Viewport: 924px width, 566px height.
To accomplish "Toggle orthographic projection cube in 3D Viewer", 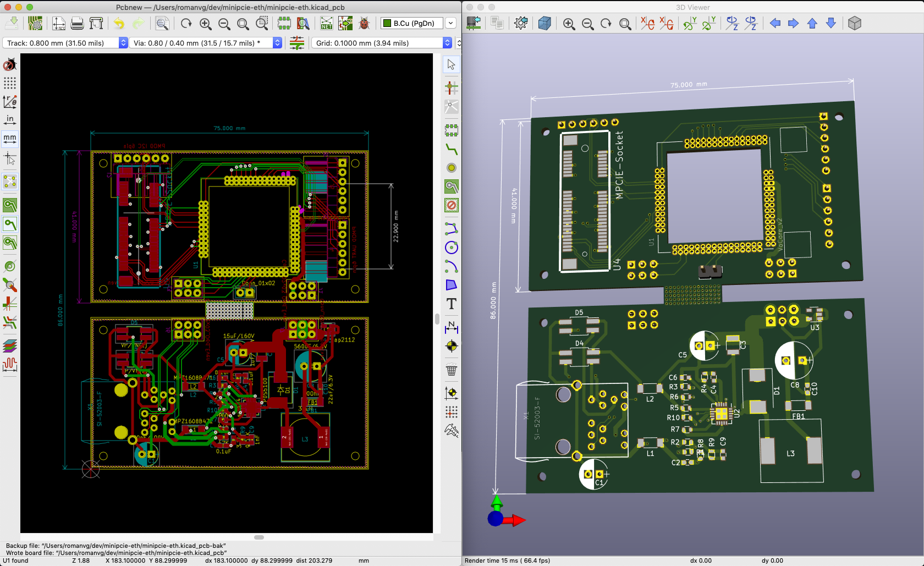I will (854, 23).
